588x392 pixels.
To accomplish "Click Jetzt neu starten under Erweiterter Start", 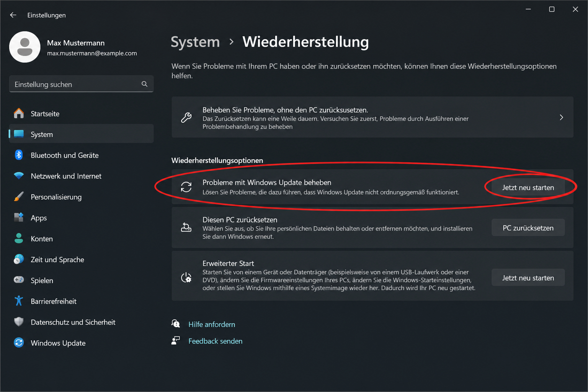I will pos(528,278).
